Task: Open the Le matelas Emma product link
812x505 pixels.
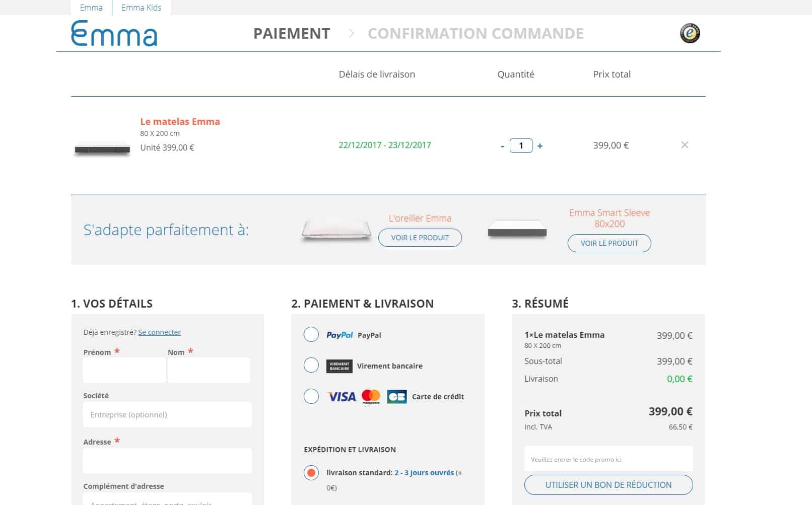Action: click(180, 121)
